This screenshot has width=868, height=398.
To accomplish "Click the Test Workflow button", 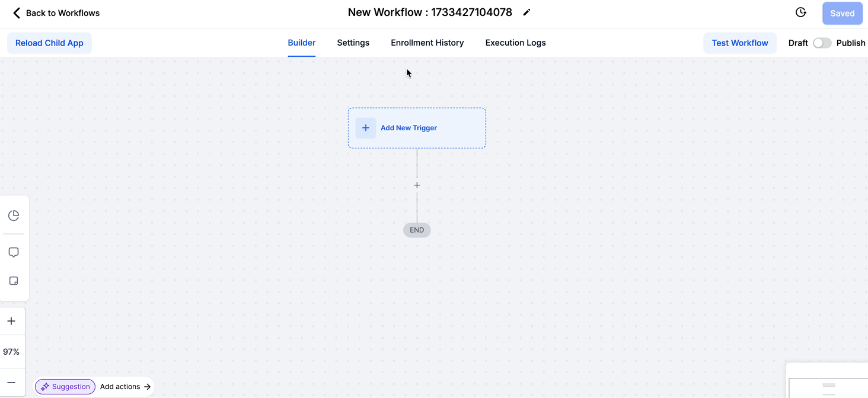I will click(x=739, y=43).
